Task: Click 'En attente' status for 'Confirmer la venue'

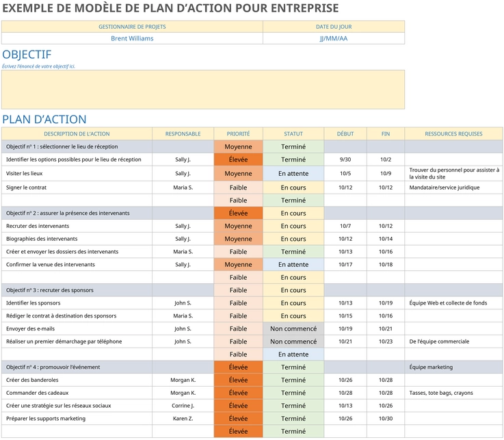Action: [293, 265]
